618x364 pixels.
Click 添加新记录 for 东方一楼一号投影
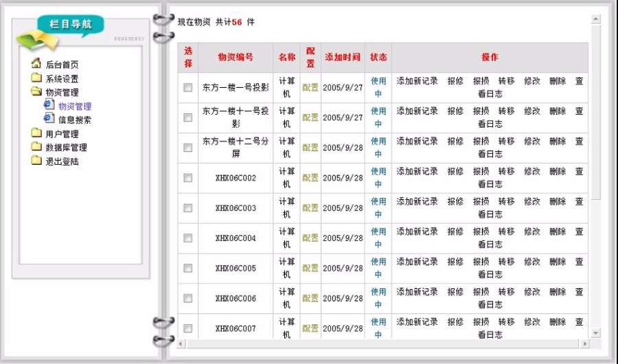point(417,81)
